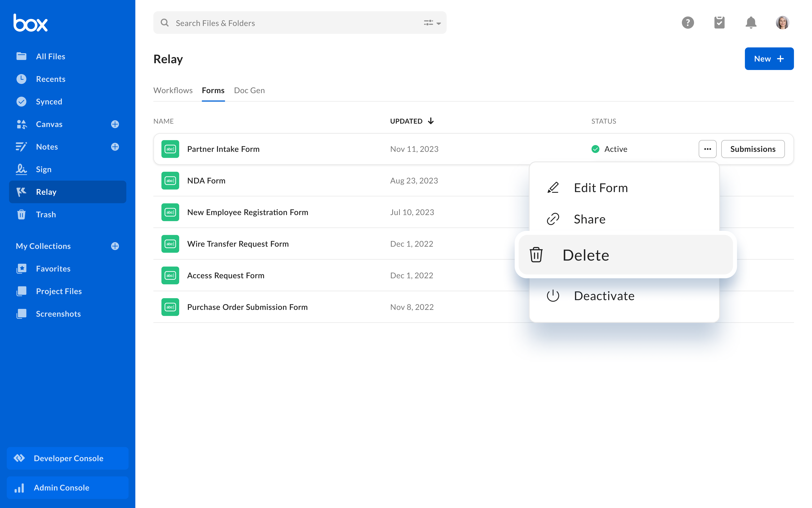Click the Recents clock icon
This screenshot has width=812, height=508.
click(x=21, y=79)
